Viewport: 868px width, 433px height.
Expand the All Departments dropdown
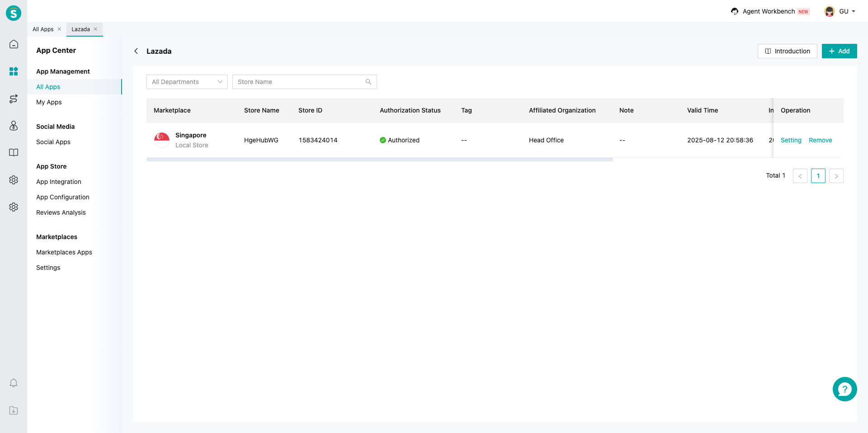click(x=187, y=82)
